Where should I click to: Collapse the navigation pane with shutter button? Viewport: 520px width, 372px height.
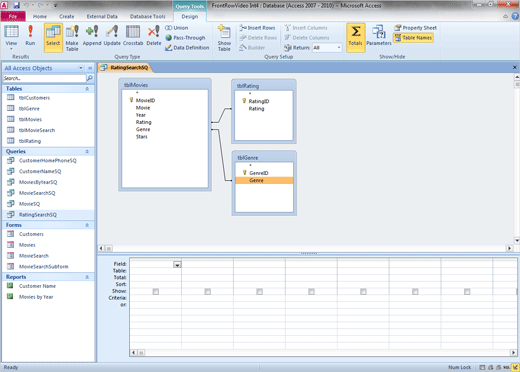pos(90,68)
